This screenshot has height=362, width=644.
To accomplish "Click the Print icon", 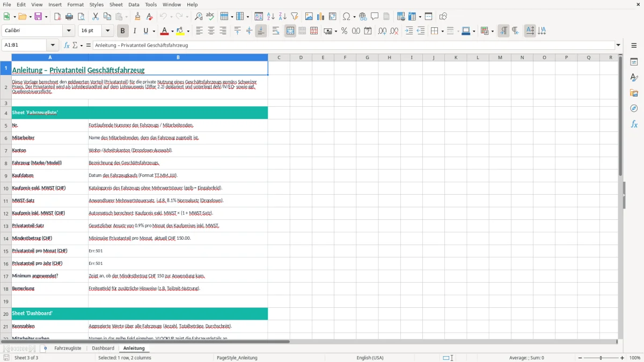I will tap(69, 17).
